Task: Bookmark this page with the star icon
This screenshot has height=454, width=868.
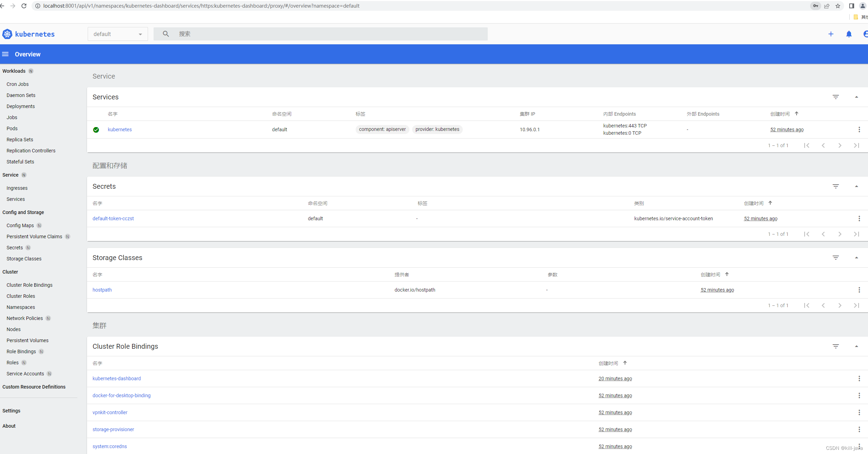Action: (838, 6)
